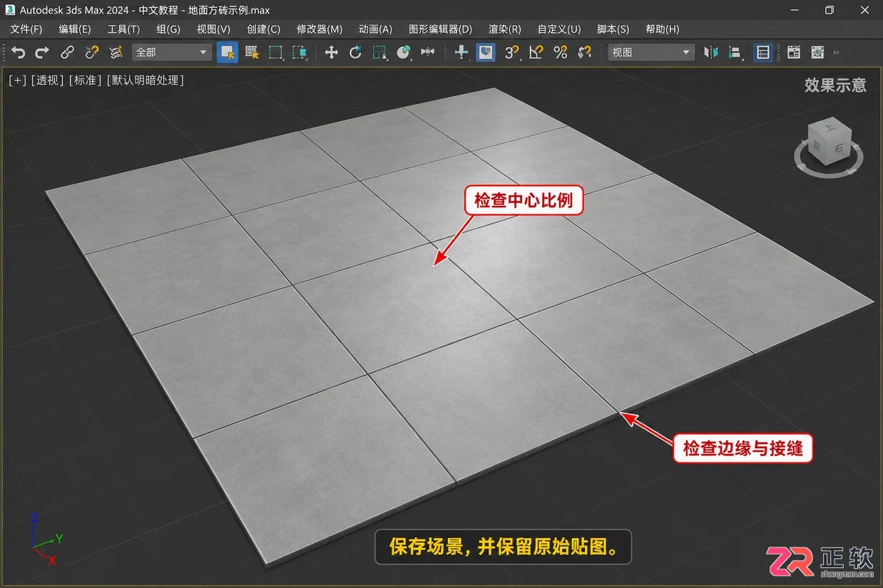The width and height of the screenshot is (883, 588).
Task: Click the Undo arrow icon
Action: 19,52
